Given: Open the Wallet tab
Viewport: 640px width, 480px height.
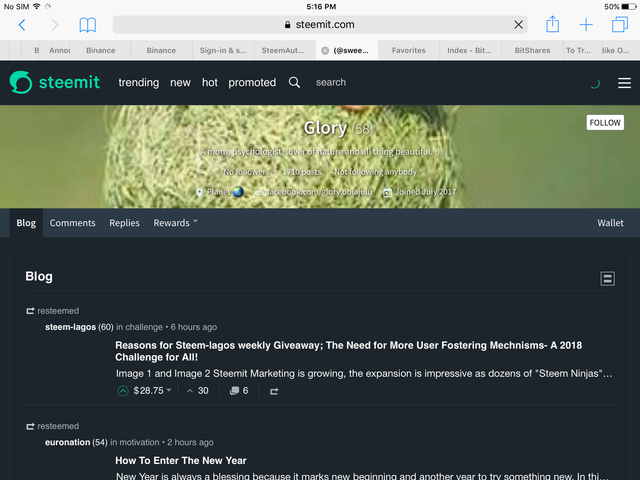Looking at the screenshot, I should tap(610, 223).
